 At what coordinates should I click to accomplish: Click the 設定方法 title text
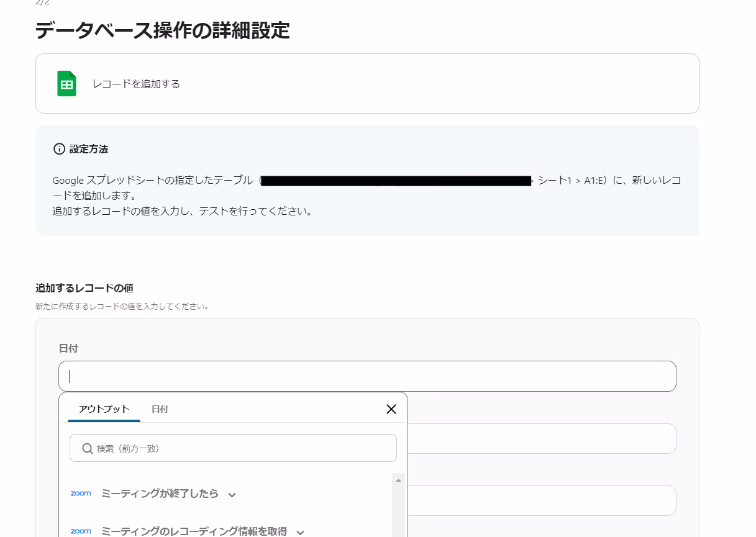89,149
